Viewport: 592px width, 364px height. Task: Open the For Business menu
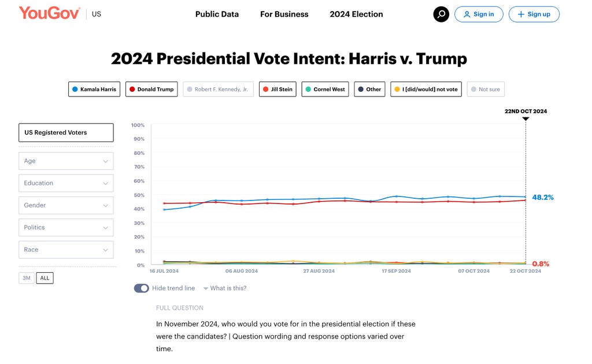pyautogui.click(x=284, y=14)
